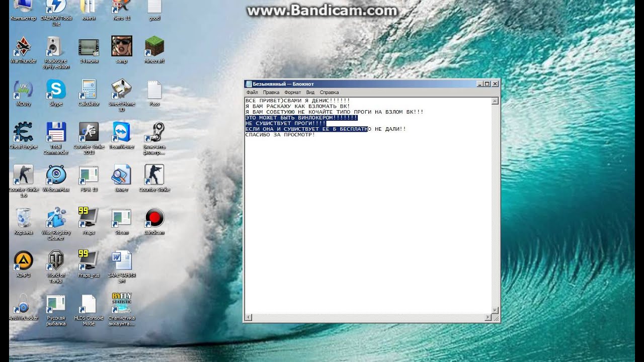The width and height of the screenshot is (644, 362).
Task: Click the line "СПАСИБО ЗА ПРОСМОТР!"
Action: pos(280,135)
